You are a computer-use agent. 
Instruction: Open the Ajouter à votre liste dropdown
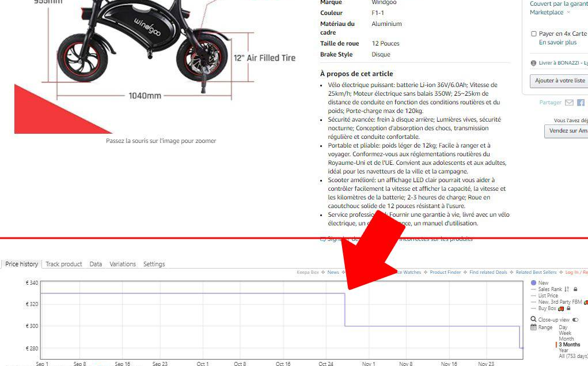(559, 81)
